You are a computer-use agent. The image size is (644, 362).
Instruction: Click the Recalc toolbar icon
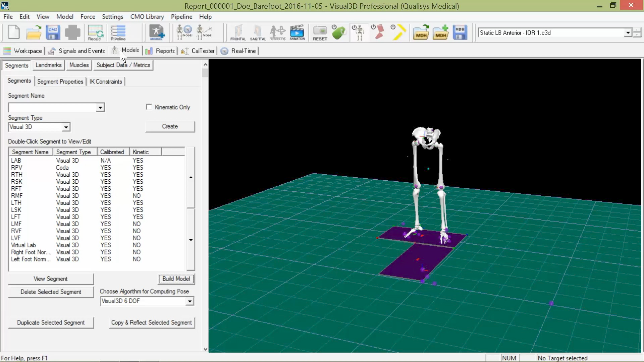pyautogui.click(x=95, y=33)
